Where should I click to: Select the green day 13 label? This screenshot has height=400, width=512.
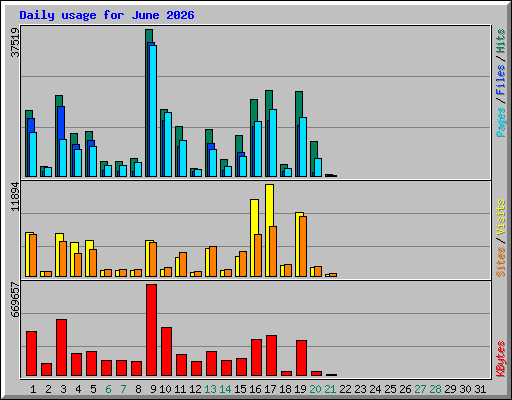tap(210, 389)
